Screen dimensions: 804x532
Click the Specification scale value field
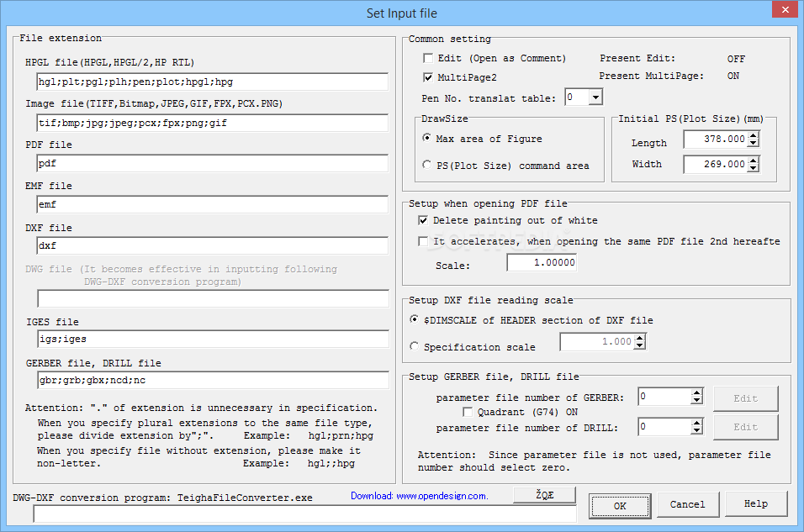(597, 342)
